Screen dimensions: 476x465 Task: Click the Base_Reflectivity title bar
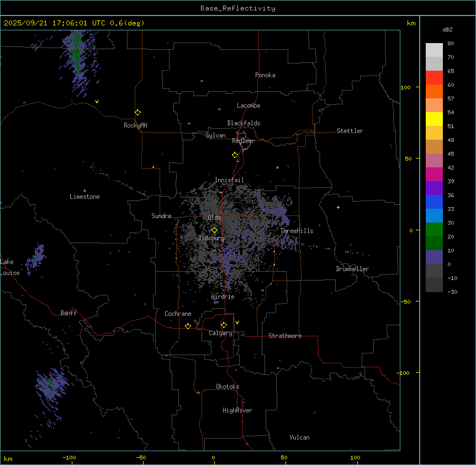click(x=237, y=8)
